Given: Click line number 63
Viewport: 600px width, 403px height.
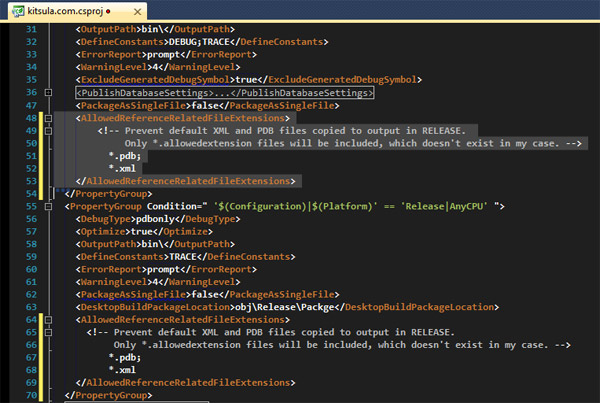Looking at the screenshot, I should click(31, 307).
